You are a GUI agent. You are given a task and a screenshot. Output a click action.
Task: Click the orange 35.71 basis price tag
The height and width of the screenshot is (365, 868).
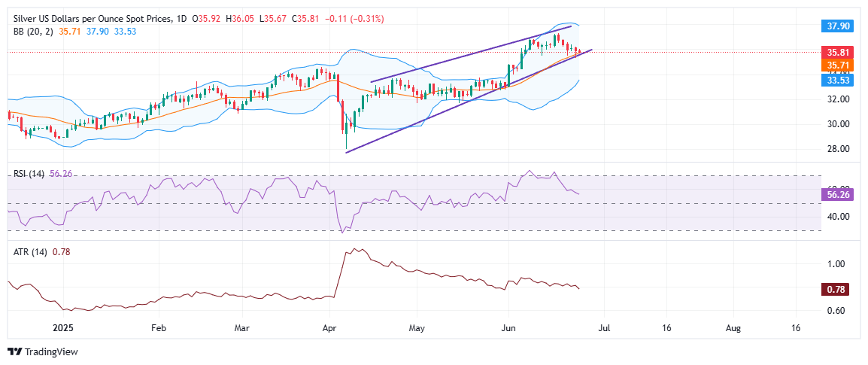click(839, 65)
